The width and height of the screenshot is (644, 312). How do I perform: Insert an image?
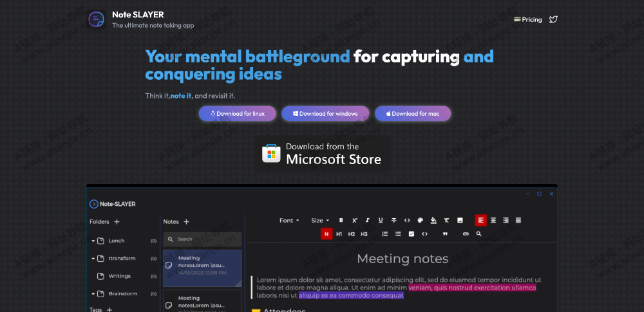point(460,221)
